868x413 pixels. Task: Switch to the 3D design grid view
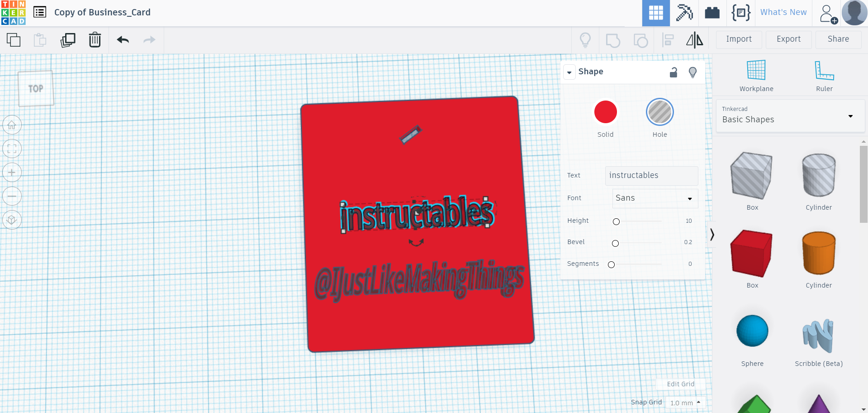(x=656, y=13)
